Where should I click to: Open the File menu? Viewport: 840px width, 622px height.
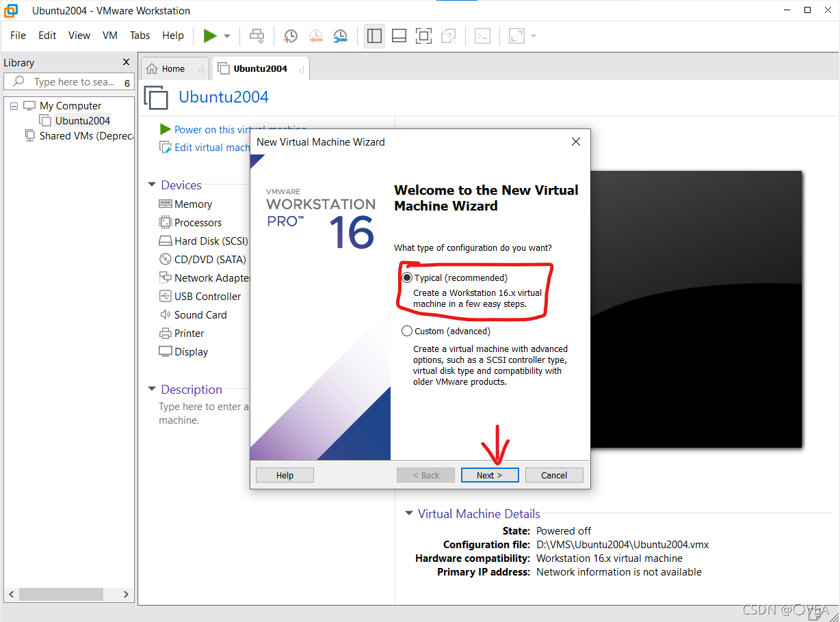pyautogui.click(x=18, y=36)
